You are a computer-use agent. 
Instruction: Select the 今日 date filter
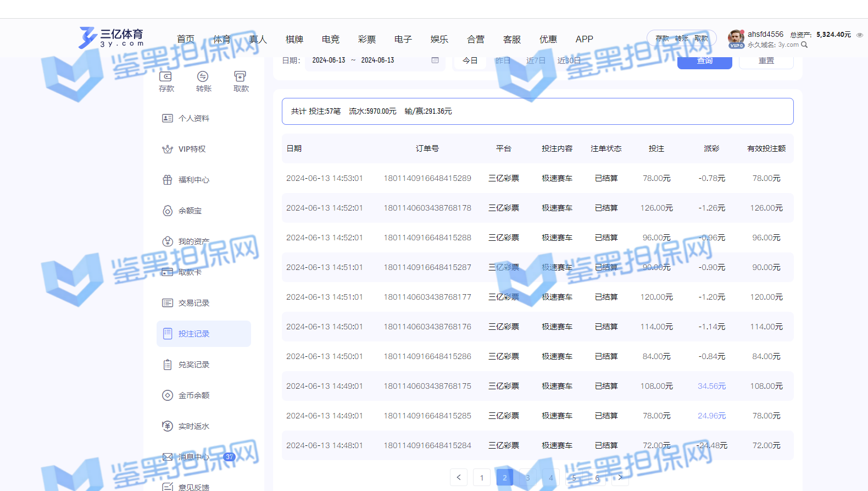[470, 60]
